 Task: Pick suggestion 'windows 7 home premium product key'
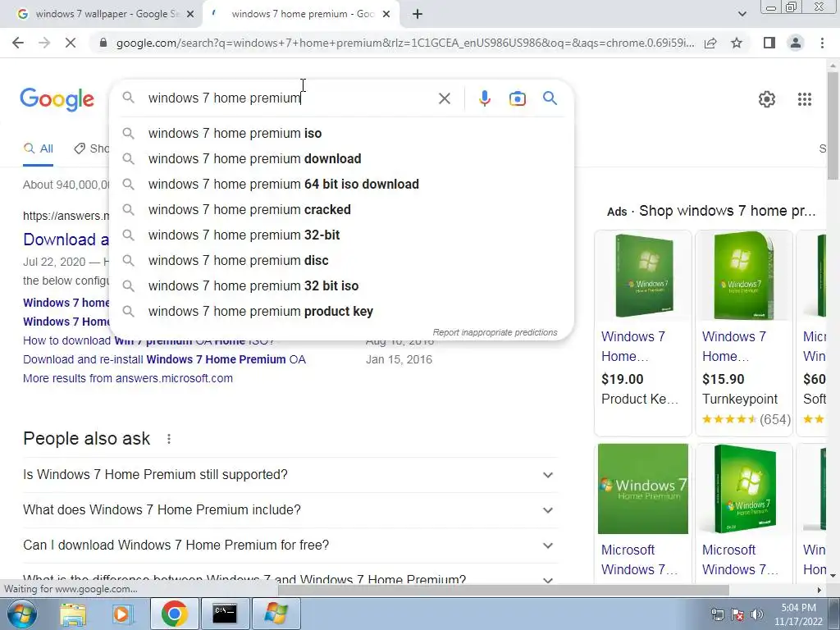point(341,312)
